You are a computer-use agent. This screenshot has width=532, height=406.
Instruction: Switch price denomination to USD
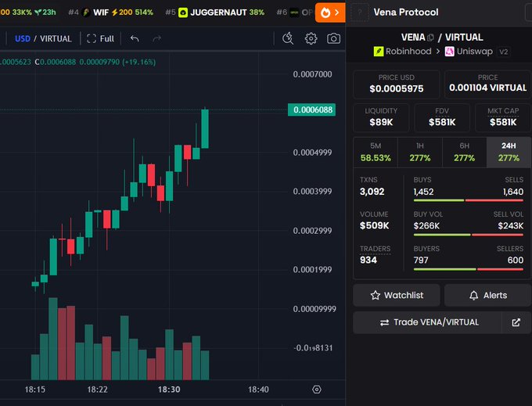tap(23, 38)
